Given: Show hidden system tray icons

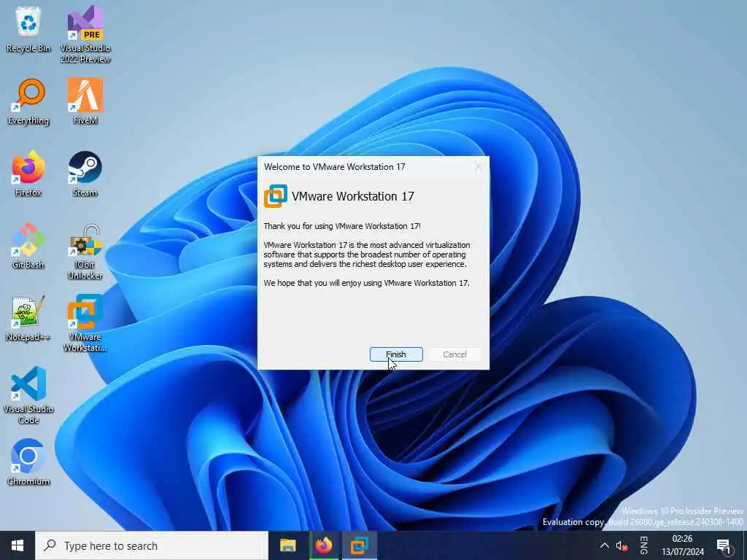Looking at the screenshot, I should [x=604, y=545].
